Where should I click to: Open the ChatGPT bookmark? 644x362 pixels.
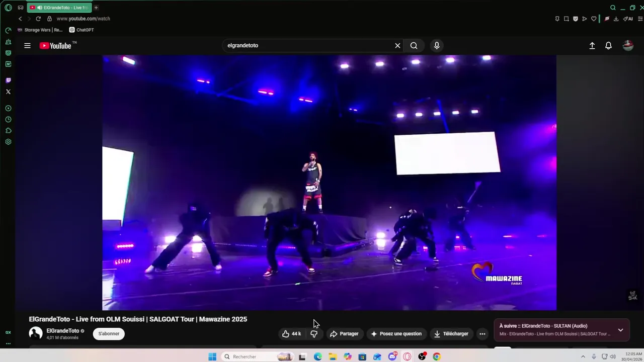[82, 30]
